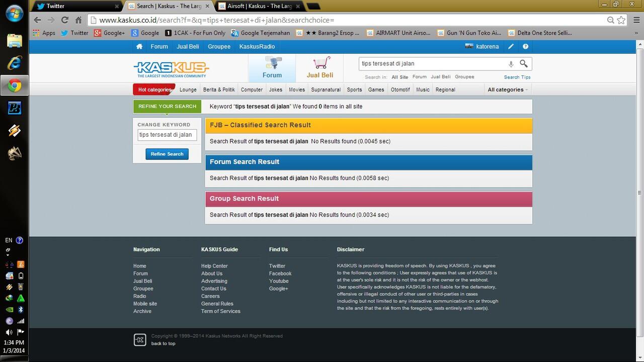The image size is (644, 362).
Task: Open Supranatural category
Action: 326,89
